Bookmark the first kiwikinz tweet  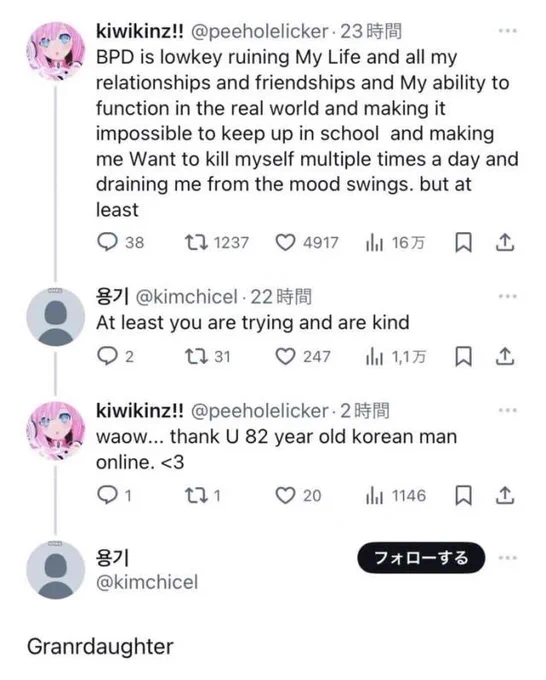pos(463,242)
